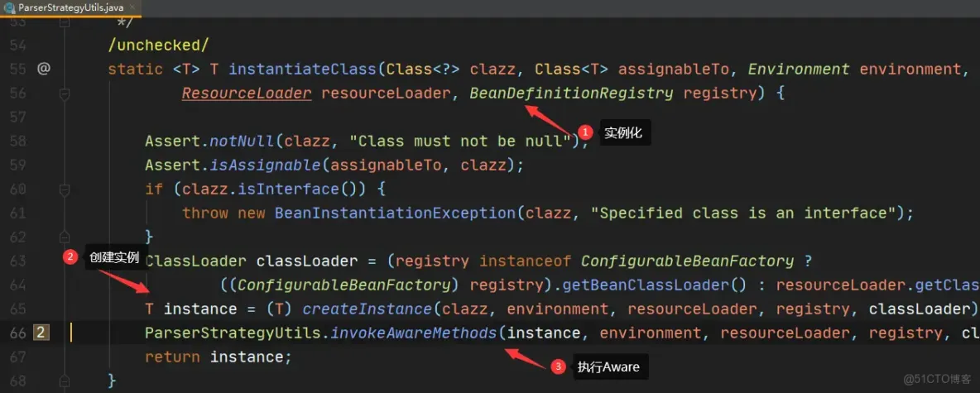Click the @ gutter icon on line 55
980x393 pixels.
pyautogui.click(x=43, y=69)
